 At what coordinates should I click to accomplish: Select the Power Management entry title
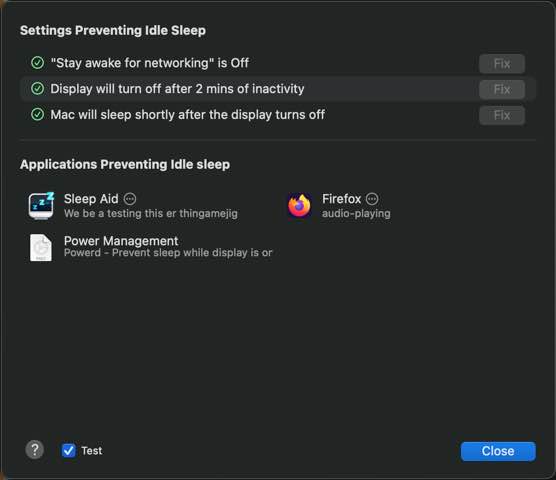point(121,241)
